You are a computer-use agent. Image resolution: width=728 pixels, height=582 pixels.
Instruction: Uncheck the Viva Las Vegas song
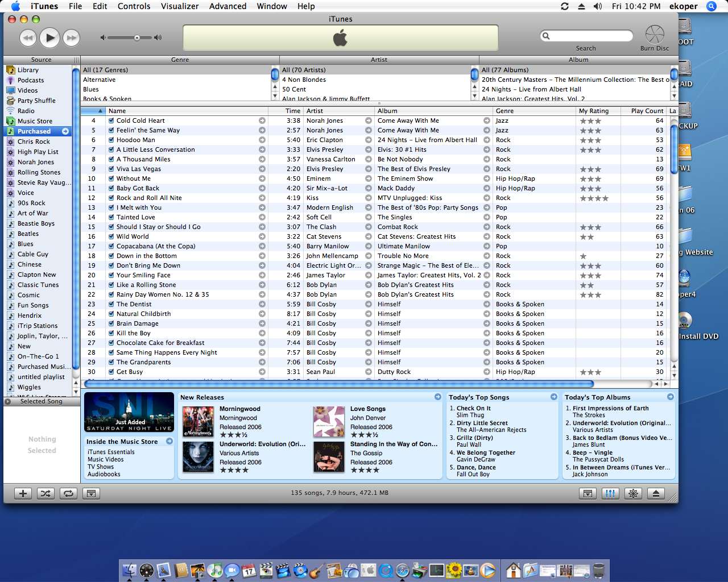point(111,169)
